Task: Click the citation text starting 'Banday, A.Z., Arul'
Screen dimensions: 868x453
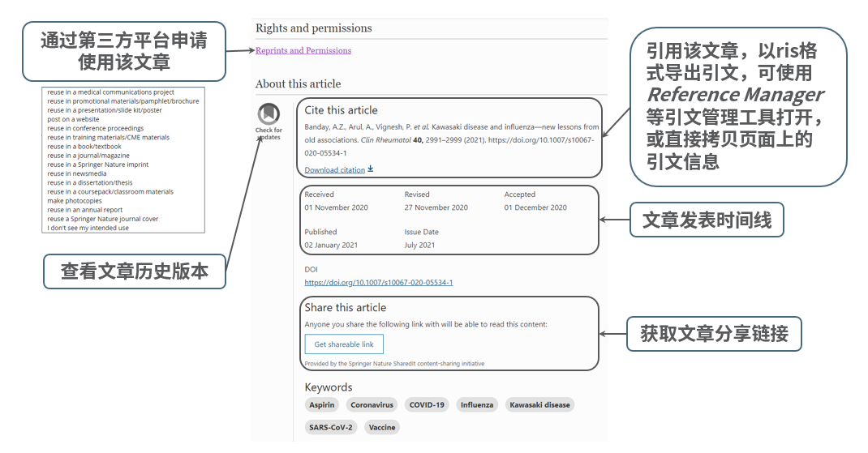Action: tap(451, 140)
